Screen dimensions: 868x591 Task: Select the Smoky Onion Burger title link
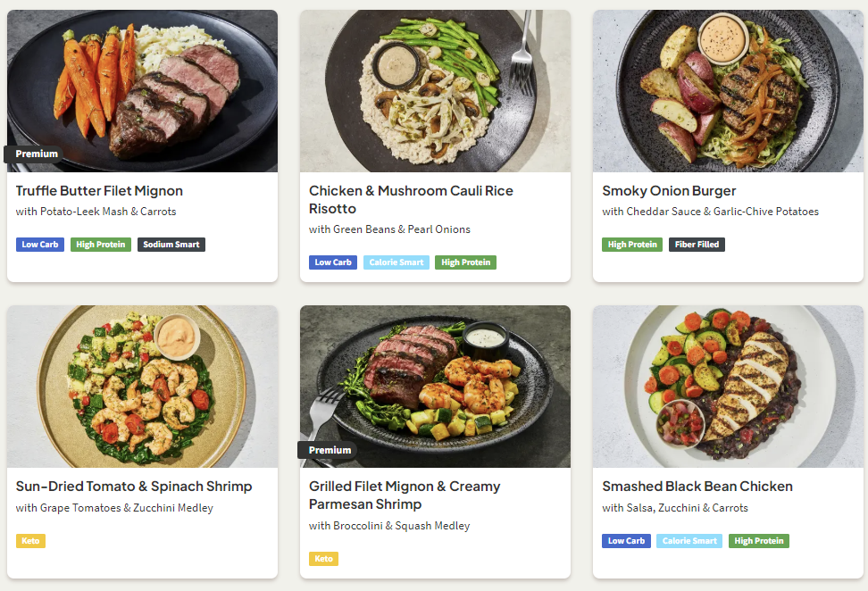tap(669, 191)
